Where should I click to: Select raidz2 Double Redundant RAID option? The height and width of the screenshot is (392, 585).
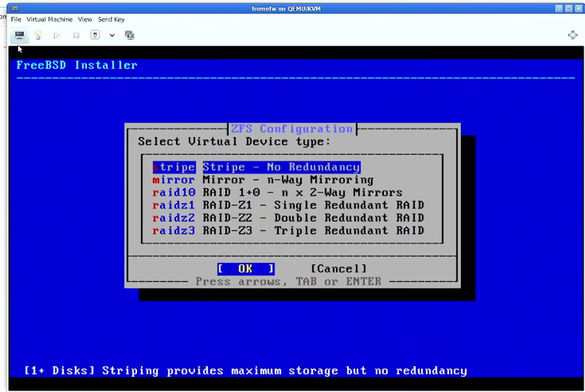click(288, 218)
